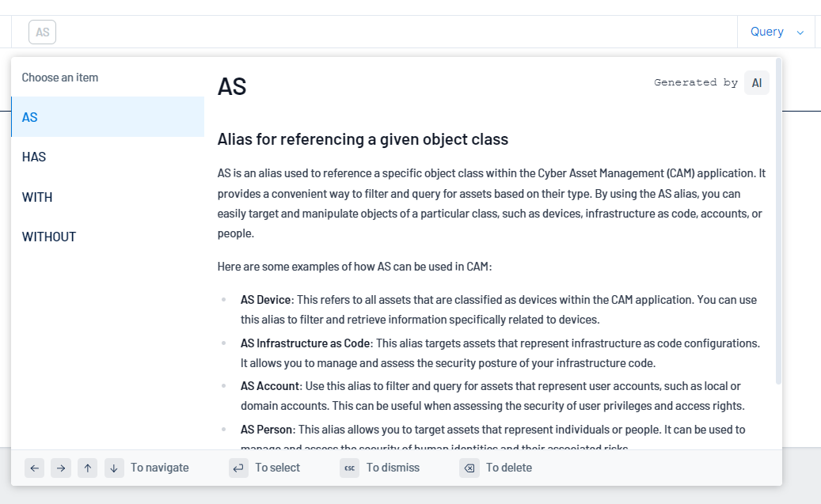Select the AS item in the list

click(x=108, y=117)
